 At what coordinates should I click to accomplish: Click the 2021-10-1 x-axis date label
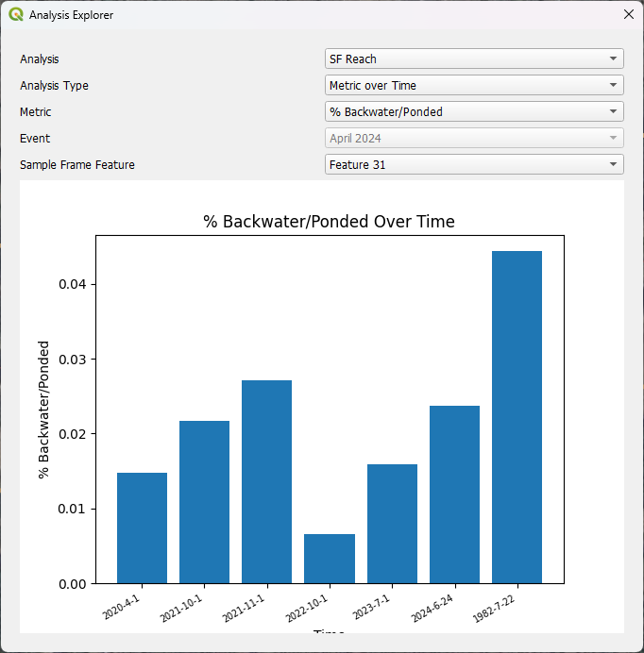(181, 609)
